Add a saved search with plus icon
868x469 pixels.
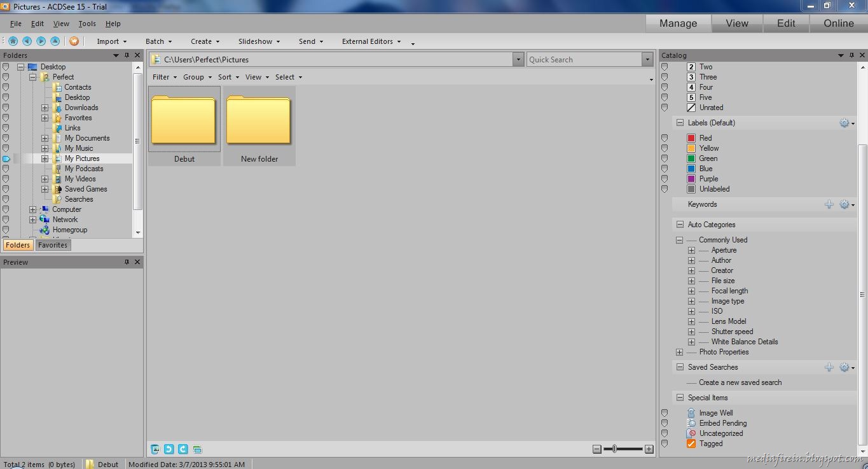(x=829, y=367)
